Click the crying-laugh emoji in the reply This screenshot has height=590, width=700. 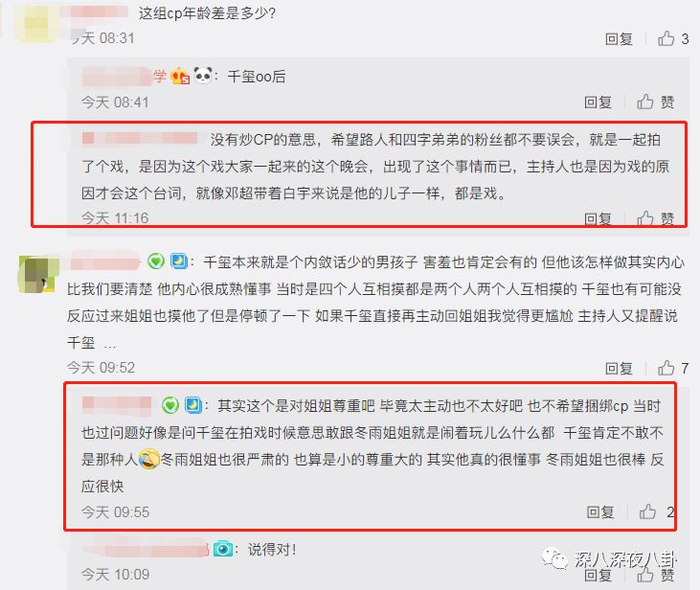click(x=149, y=459)
